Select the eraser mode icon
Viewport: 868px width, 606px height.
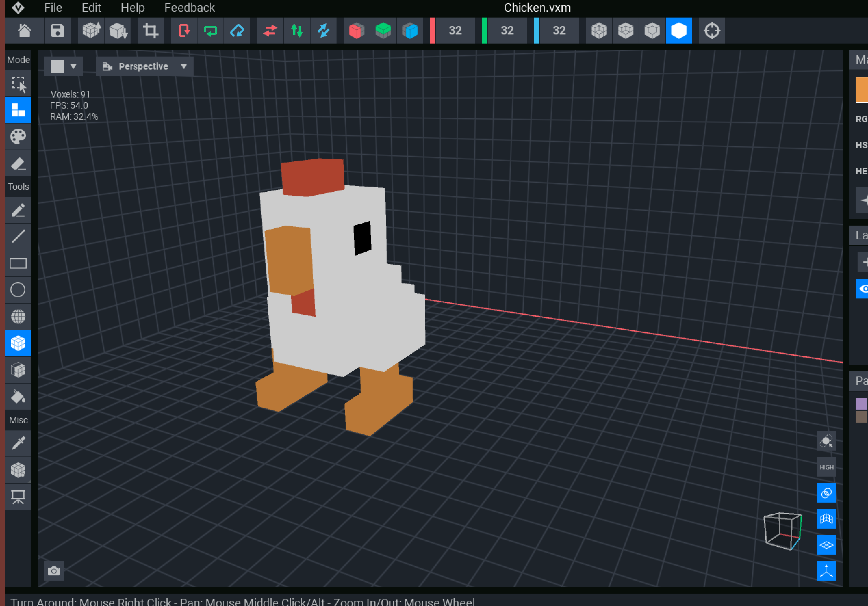coord(18,164)
